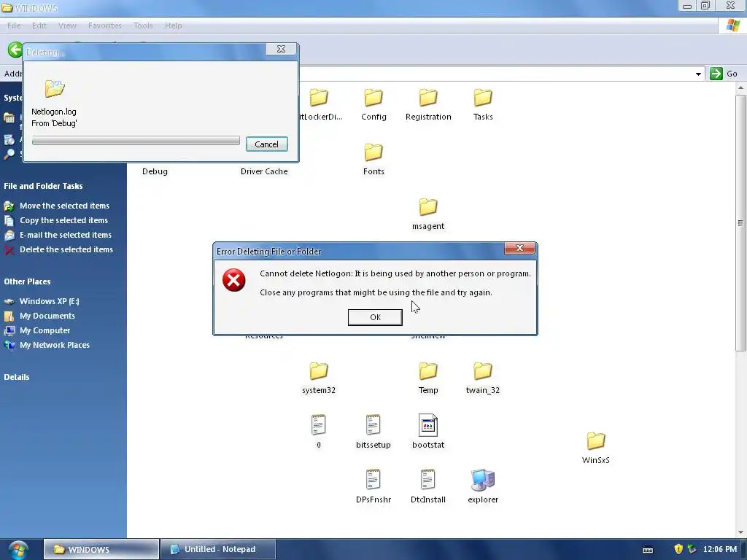The width and height of the screenshot is (747, 560).
Task: Select the file named 0
Action: click(318, 432)
